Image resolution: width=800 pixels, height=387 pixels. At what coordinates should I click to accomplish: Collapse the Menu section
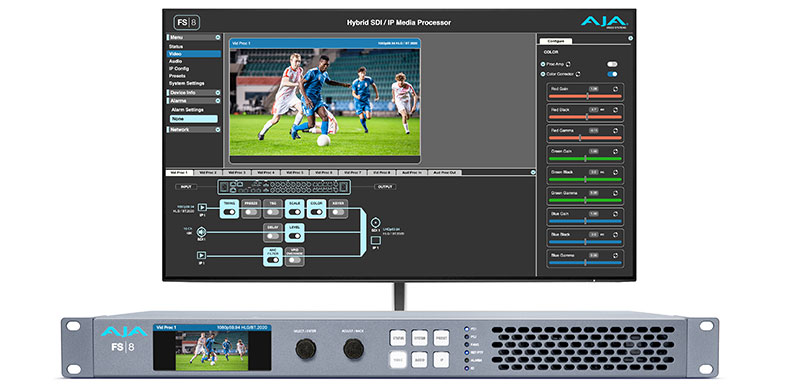click(218, 37)
